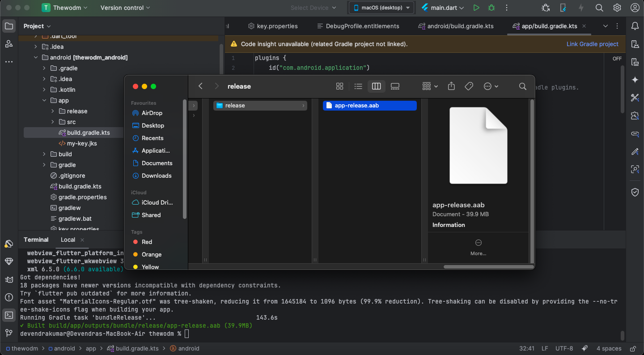
Task: Open the Structure tool window icon
Action: click(x=9, y=44)
